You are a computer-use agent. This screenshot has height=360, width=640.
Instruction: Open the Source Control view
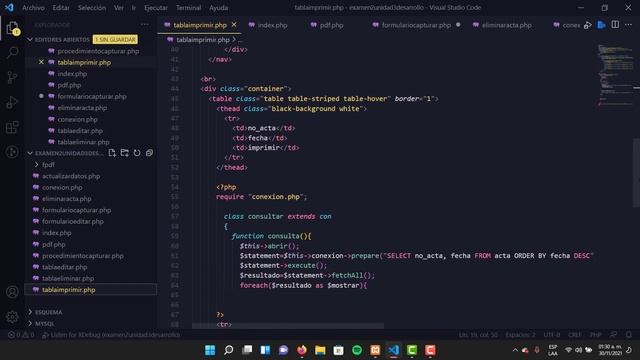(13, 77)
